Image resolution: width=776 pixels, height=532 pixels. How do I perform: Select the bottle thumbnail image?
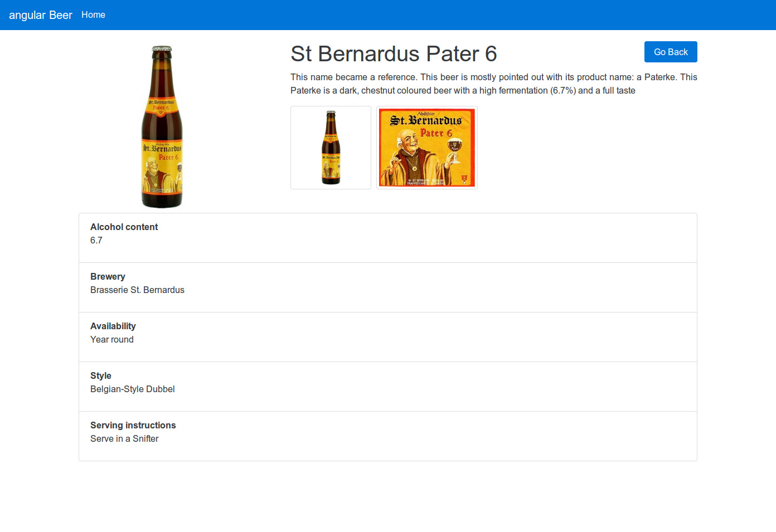click(331, 148)
